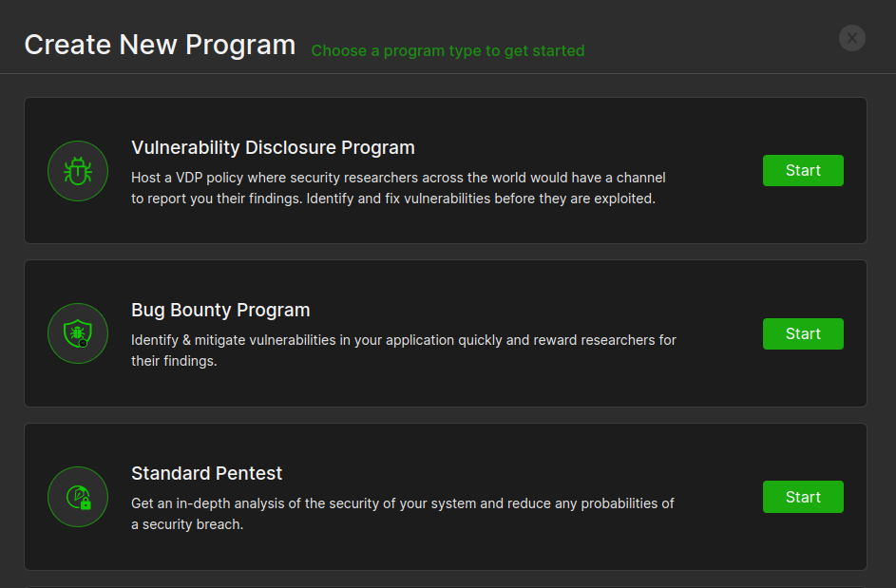
Task: Click the Vulnerability Disclosure Program heading
Action: tap(273, 147)
